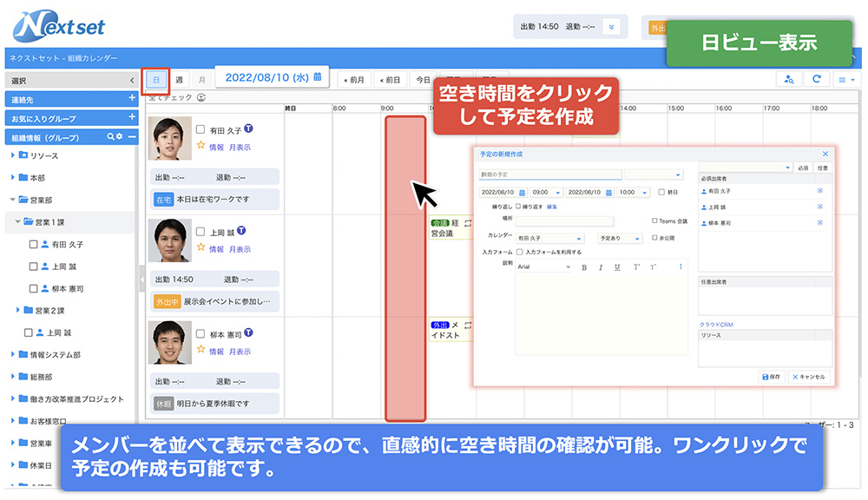Screen dimensions: 868x500
Task: Expand the 情報システム部 folder
Action: [12, 354]
